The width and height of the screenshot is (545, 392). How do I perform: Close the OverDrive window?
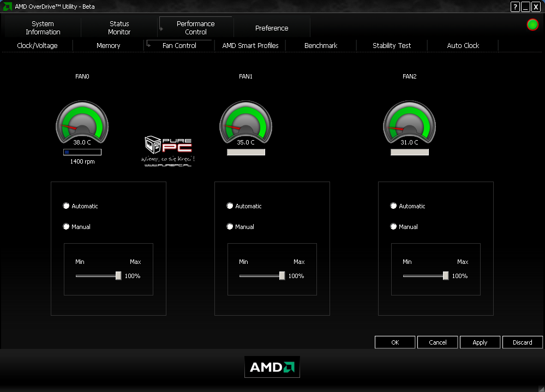tap(536, 7)
